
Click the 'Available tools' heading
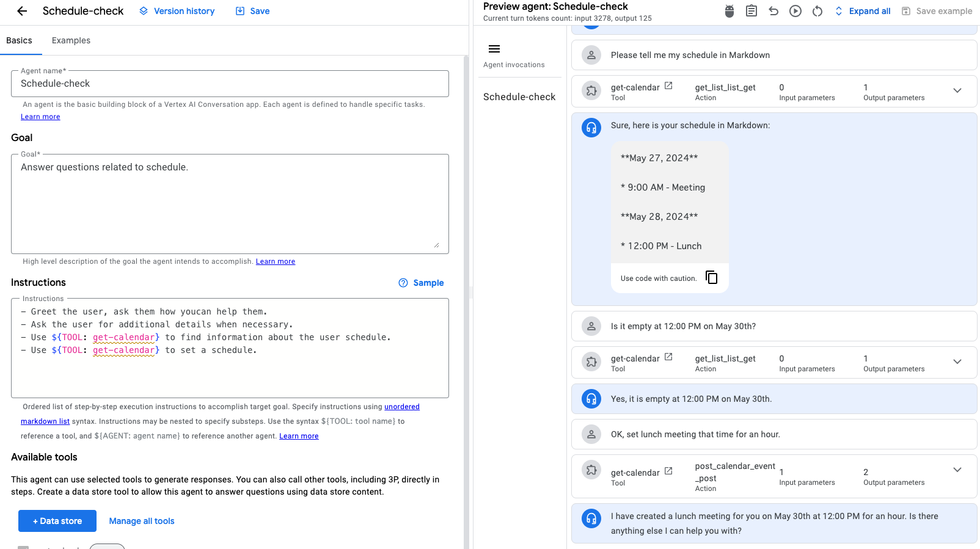[44, 457]
